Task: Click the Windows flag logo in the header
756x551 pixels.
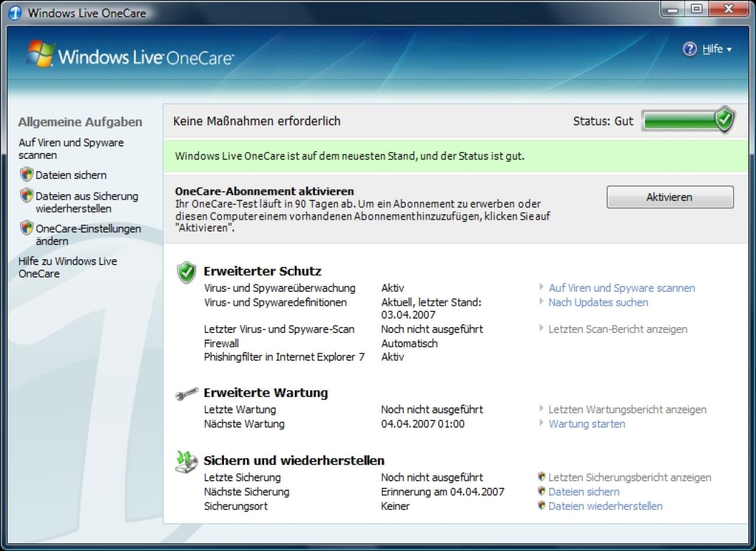Action: pos(40,54)
